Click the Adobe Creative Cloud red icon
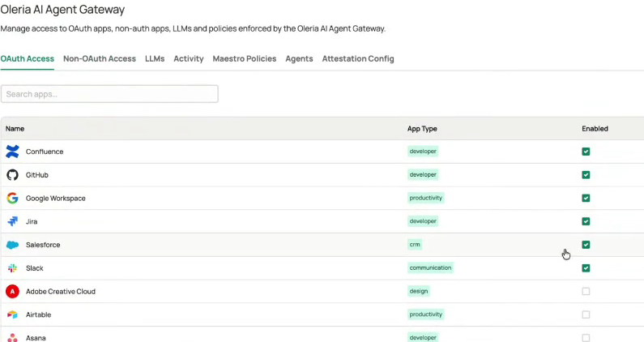 [x=12, y=291]
